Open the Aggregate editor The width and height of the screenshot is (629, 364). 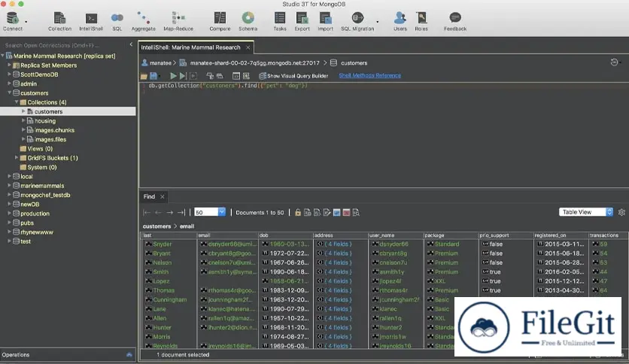click(x=143, y=21)
